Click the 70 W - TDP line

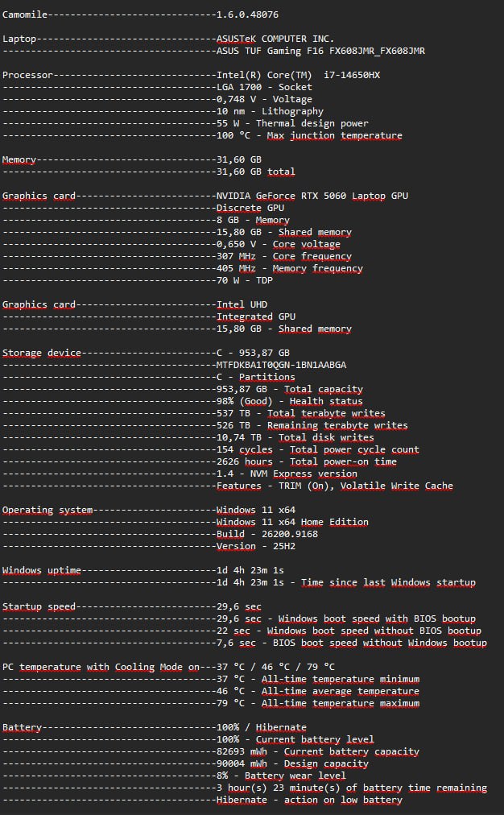tap(245, 280)
